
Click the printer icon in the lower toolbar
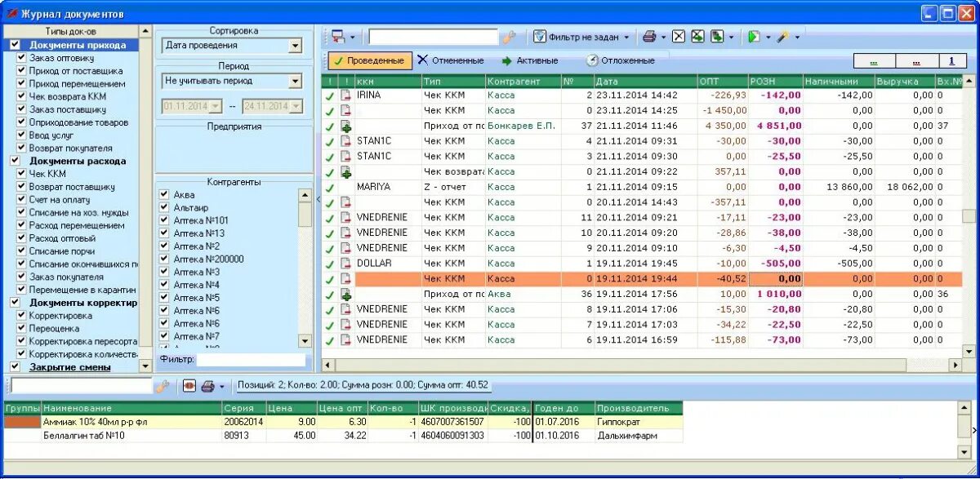(208, 386)
